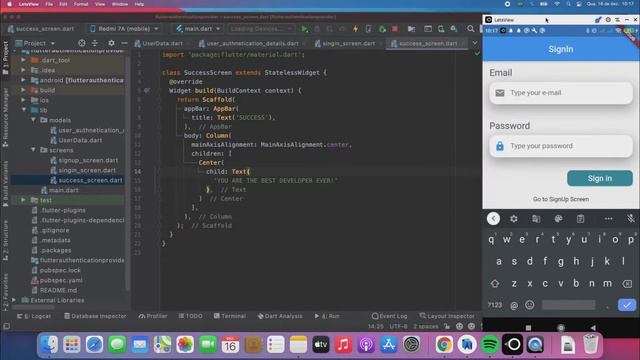Tap the keyboard back chevron circle
Viewport: 640px width, 360px height.
493,219
